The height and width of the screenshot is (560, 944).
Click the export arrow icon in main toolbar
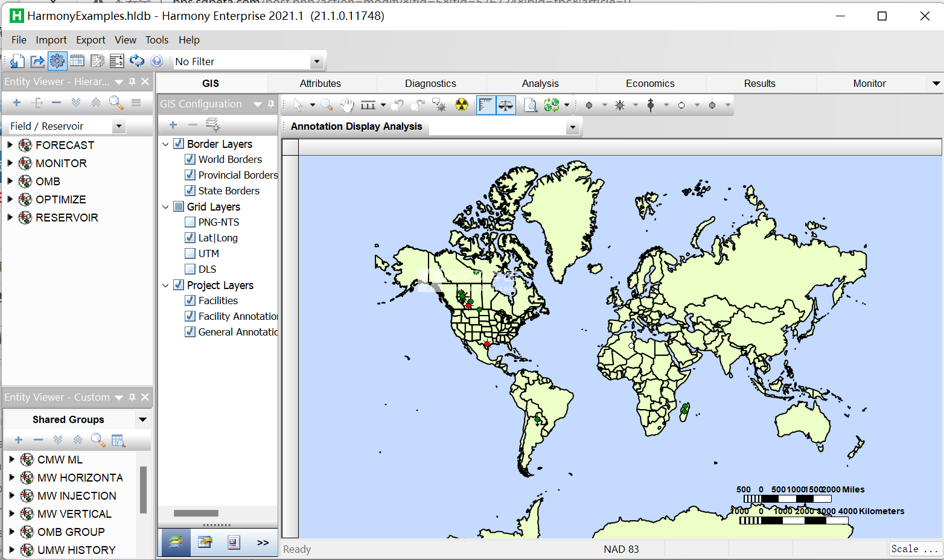[37, 61]
